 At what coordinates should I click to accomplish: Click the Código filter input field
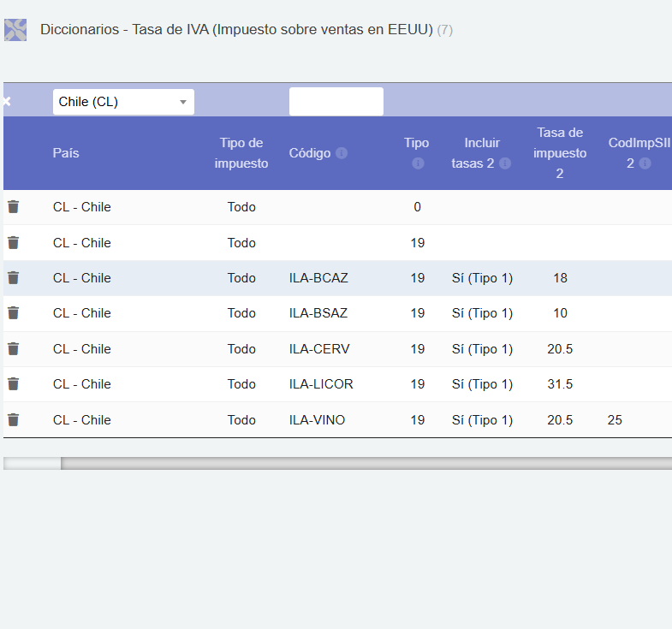(x=336, y=102)
